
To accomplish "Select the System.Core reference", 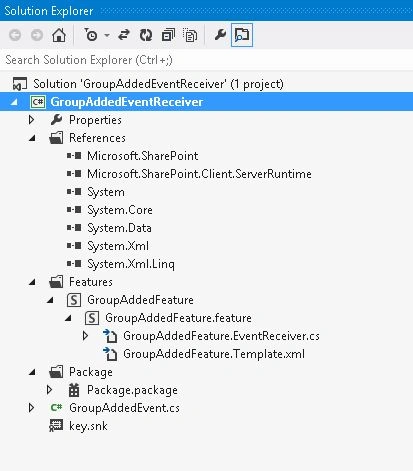I will [x=120, y=210].
